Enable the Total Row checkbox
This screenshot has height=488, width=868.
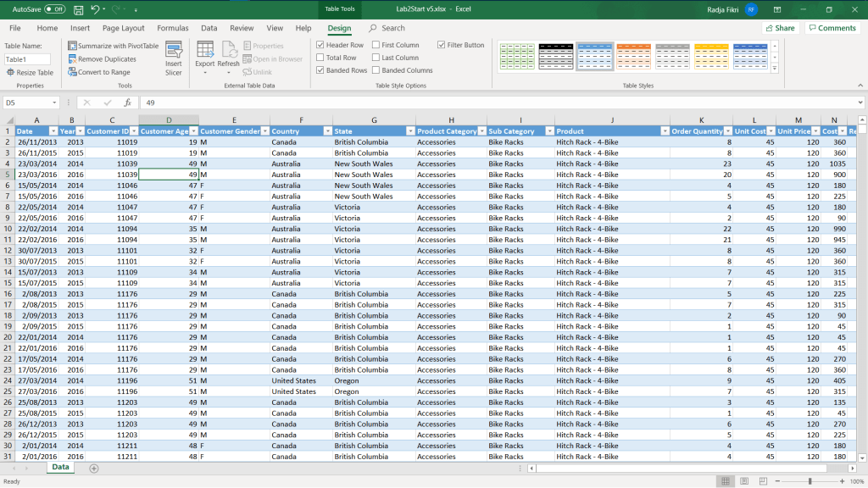pos(320,58)
